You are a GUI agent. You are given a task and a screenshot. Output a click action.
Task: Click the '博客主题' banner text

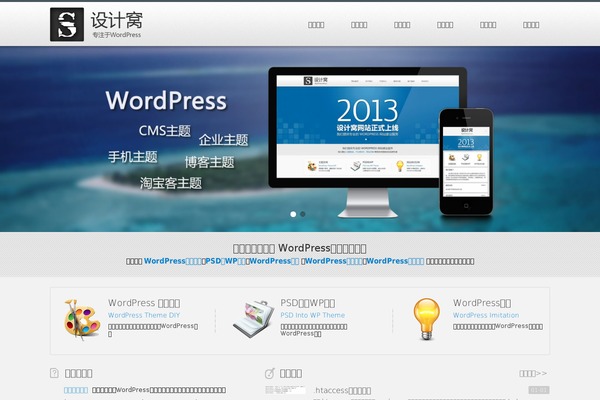(209, 162)
